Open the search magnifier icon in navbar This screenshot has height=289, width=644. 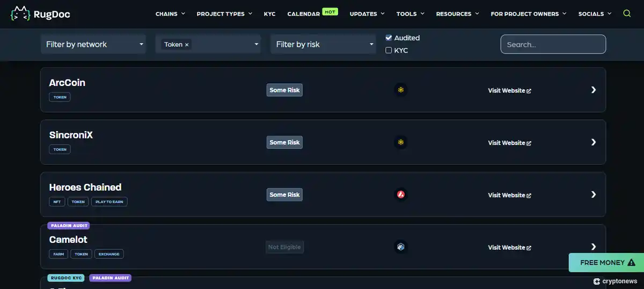(x=627, y=13)
